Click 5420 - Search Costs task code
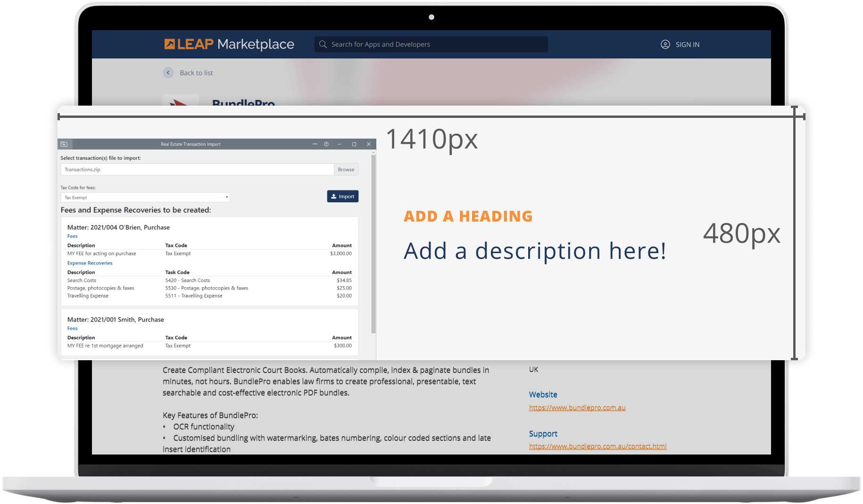This screenshot has width=863, height=504. (x=188, y=281)
